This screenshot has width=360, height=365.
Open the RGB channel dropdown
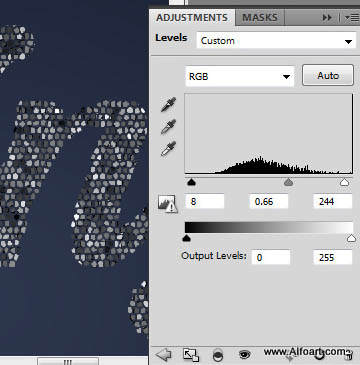(240, 76)
